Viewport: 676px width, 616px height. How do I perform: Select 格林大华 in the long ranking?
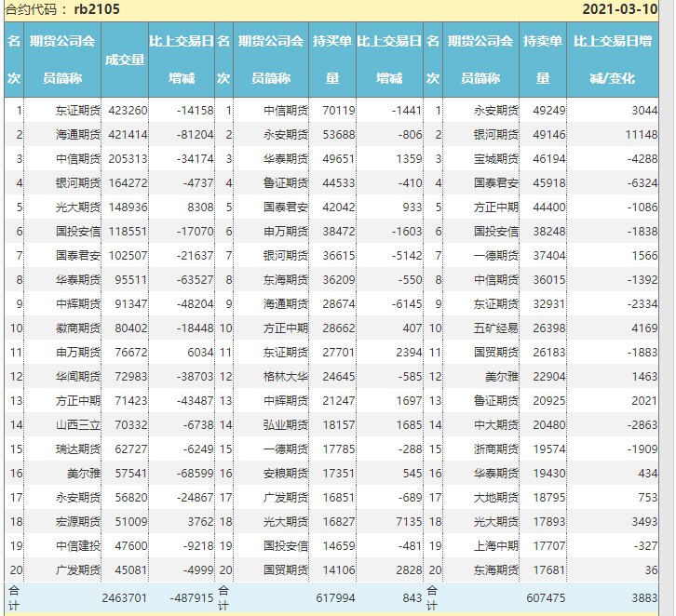point(286,377)
